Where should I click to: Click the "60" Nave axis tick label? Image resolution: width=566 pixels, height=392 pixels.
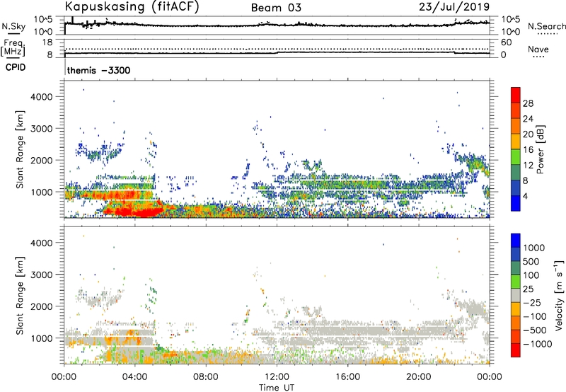[x=506, y=42]
